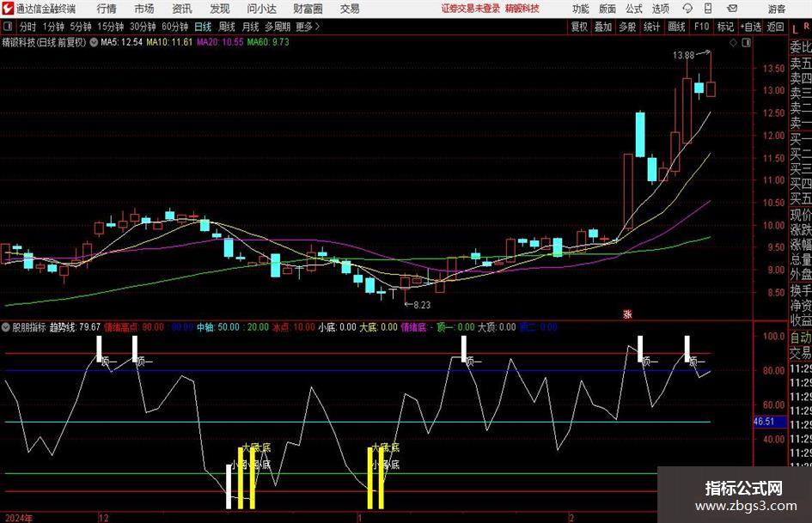The height and width of the screenshot is (523, 812).
Task: Click the 趋势线: 79.67 indicator value
Action: click(75, 327)
